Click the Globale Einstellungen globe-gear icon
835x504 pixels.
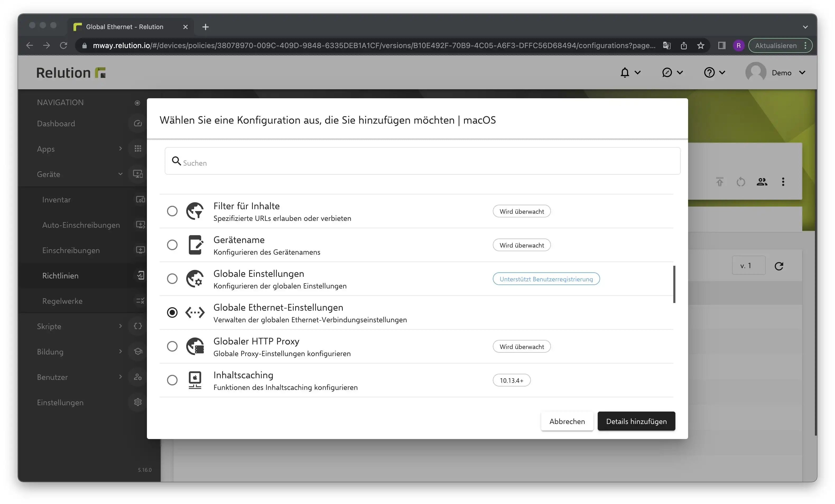pyautogui.click(x=195, y=279)
